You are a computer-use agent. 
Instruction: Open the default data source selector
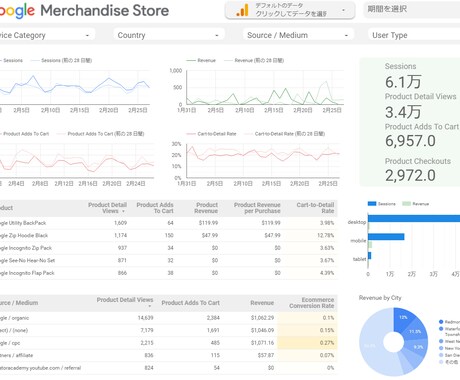coord(290,10)
